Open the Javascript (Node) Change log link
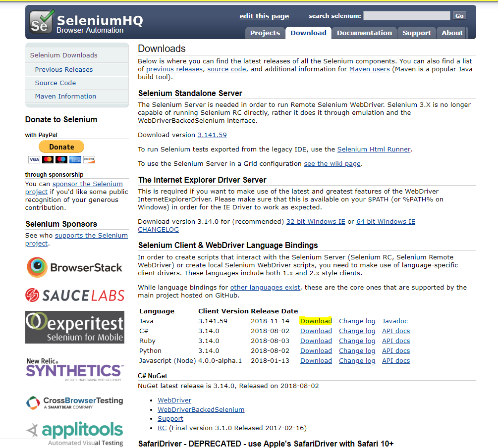The height and width of the screenshot is (448, 498). (357, 361)
